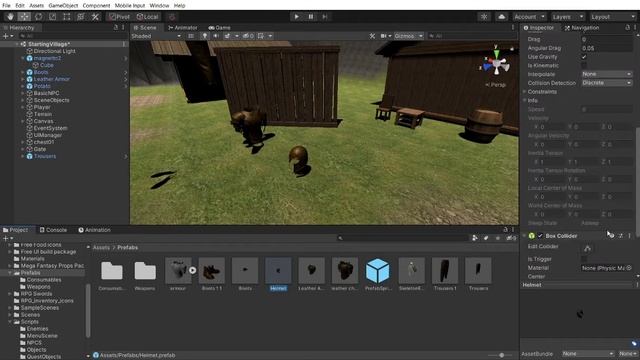
Task: Click Hierarchy add plus button
Action: pos(6,36)
